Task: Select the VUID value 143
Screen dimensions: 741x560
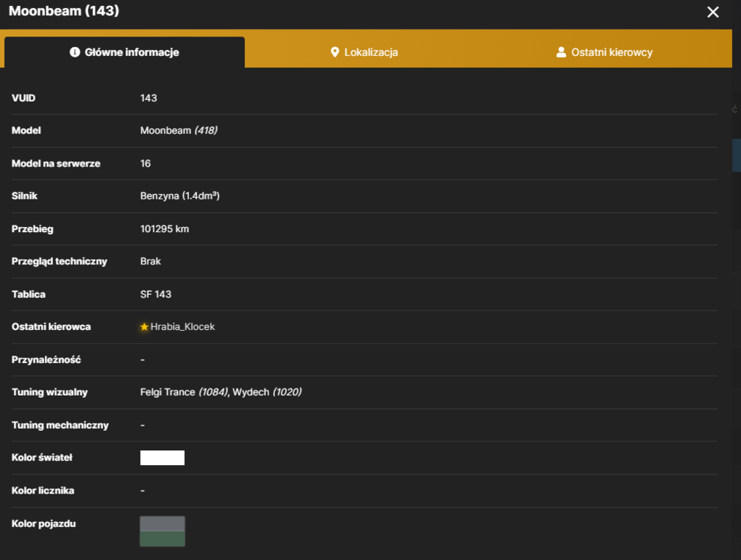Action: coord(149,98)
